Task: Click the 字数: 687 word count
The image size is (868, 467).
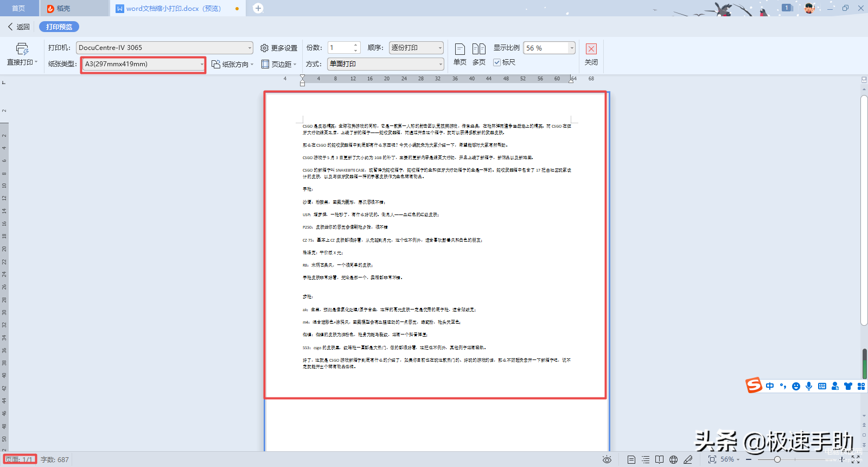Action: (55, 459)
